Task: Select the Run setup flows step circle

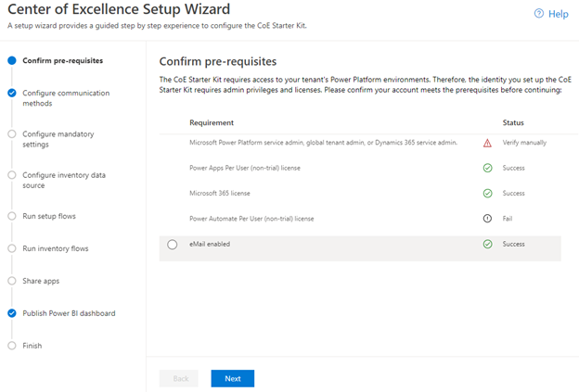Action: click(12, 216)
